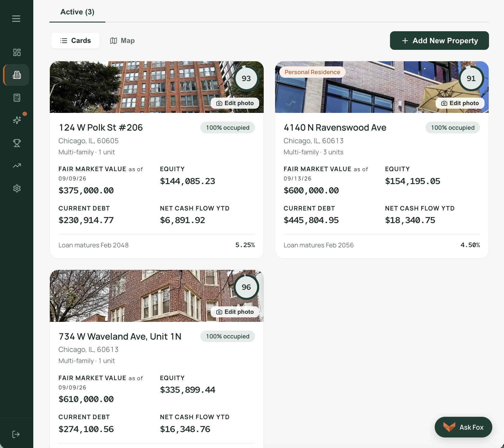Click the score 96 ring on Waveland
Viewport: 504px width, 448px height.
click(x=246, y=287)
